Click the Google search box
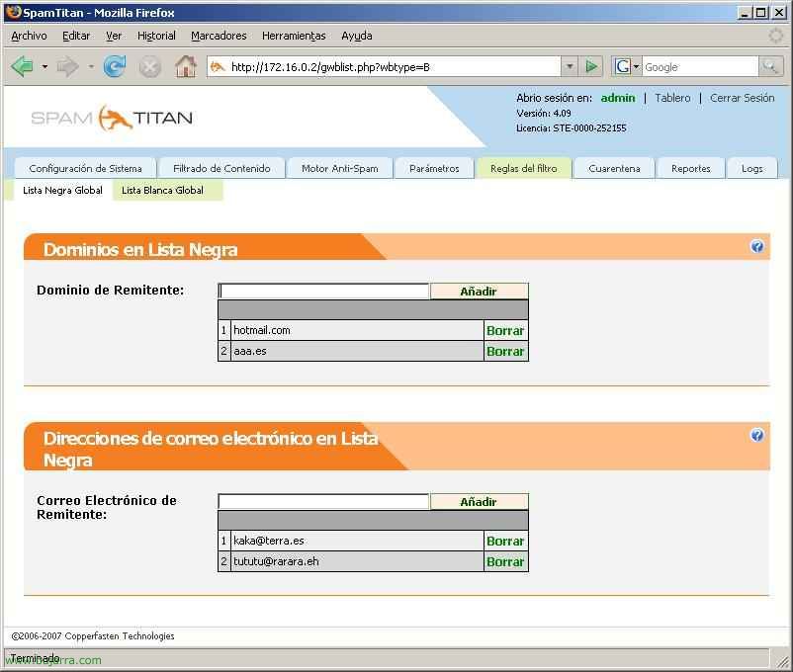The width and height of the screenshot is (793, 672). (700, 67)
